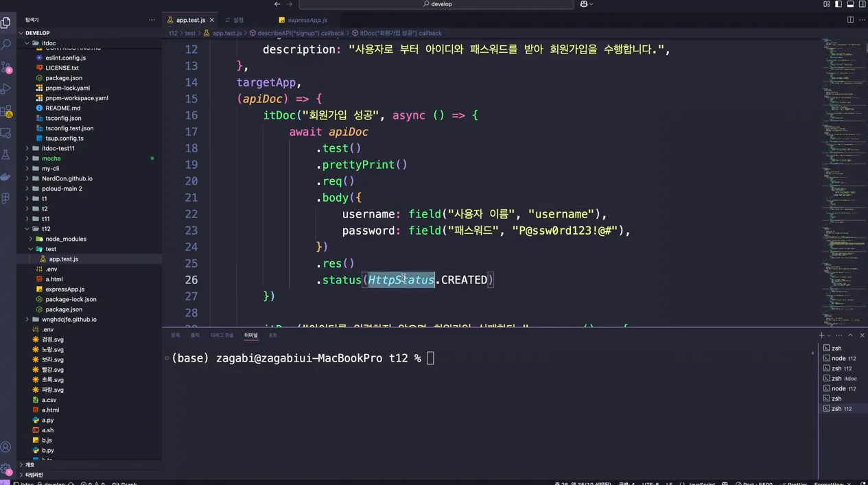Open package-lock.json in explorer
The image size is (868, 485).
[x=89, y=299]
